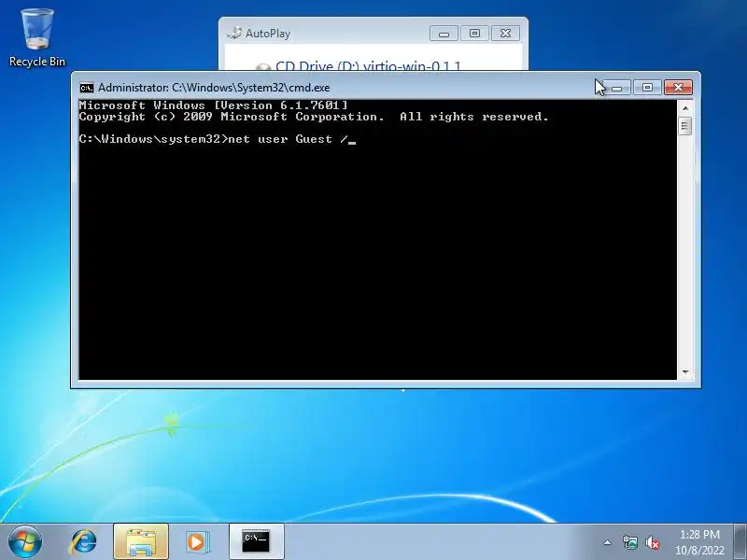Open the clock showing 1:28 PM

[x=699, y=542]
